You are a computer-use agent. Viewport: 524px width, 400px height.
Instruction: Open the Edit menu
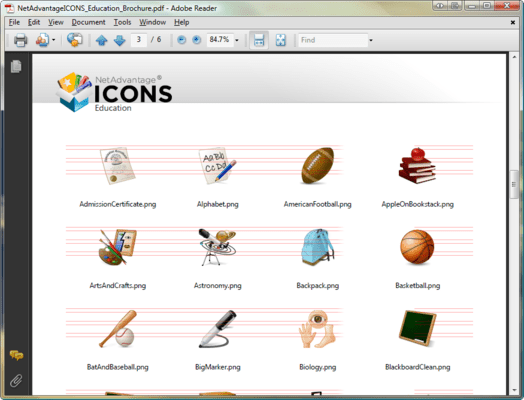click(34, 22)
